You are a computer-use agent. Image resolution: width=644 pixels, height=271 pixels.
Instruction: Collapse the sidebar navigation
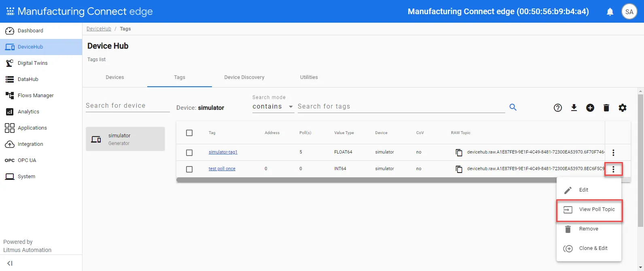tap(10, 263)
